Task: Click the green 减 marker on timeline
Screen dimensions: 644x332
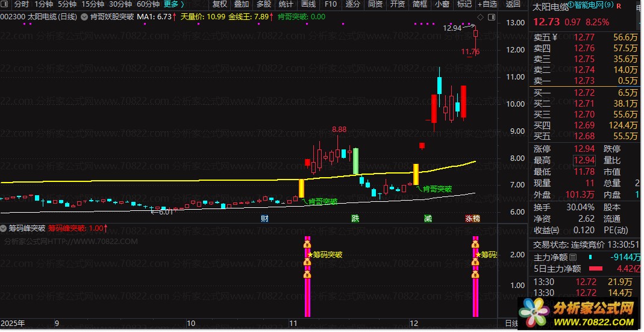Action: [x=428, y=218]
